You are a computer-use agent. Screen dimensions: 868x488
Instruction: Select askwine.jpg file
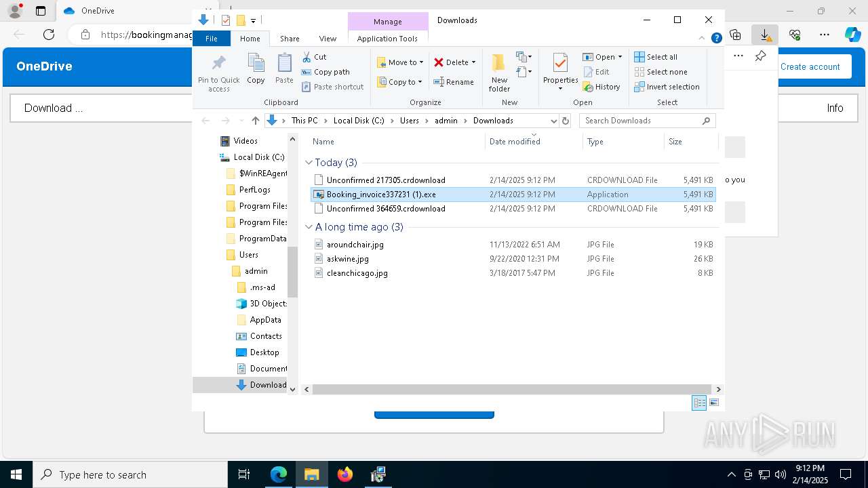pyautogui.click(x=513, y=259)
